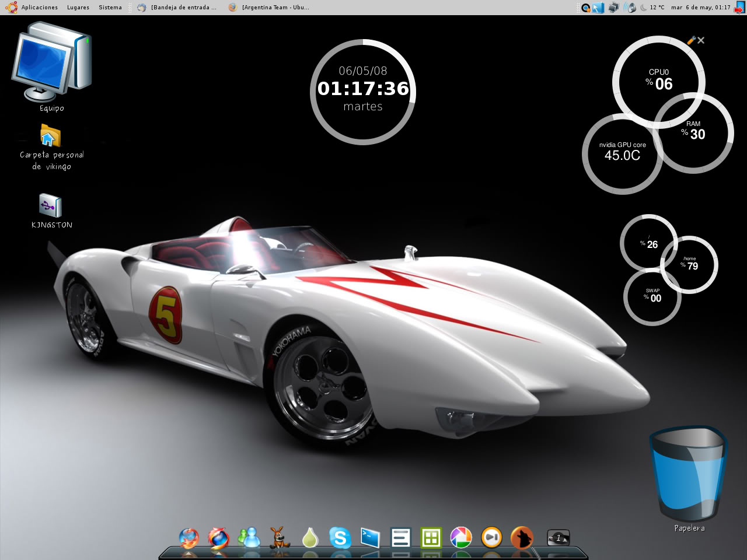Close the CPU monitor desktop widget
Viewport: 747px width, 560px height.
[701, 40]
